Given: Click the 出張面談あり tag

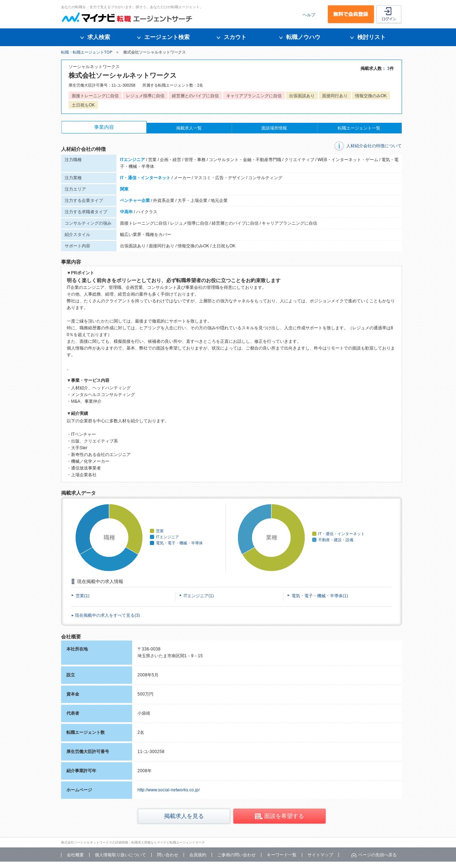Looking at the screenshot, I should click(302, 96).
